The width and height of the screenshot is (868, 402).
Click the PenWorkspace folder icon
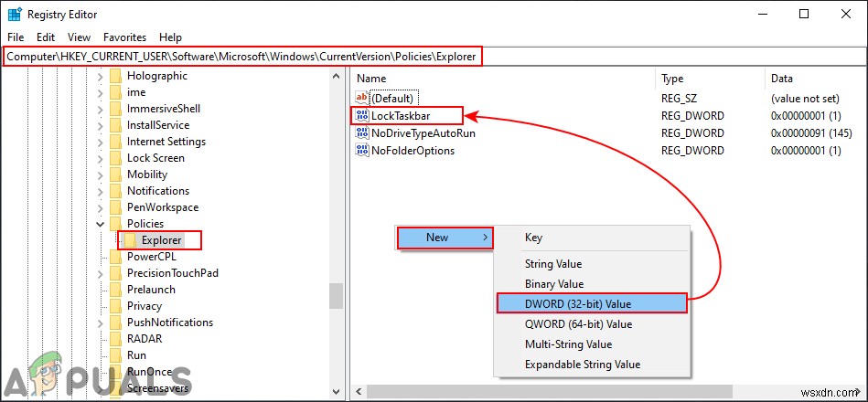point(115,207)
